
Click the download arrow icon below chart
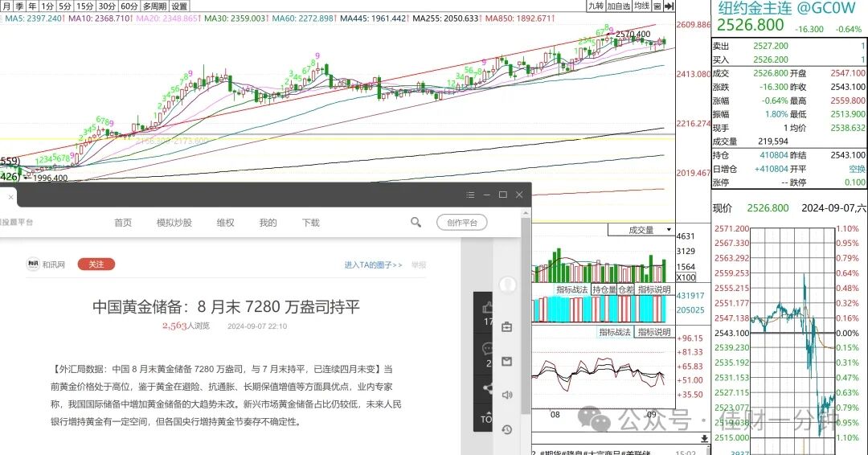click(704, 438)
